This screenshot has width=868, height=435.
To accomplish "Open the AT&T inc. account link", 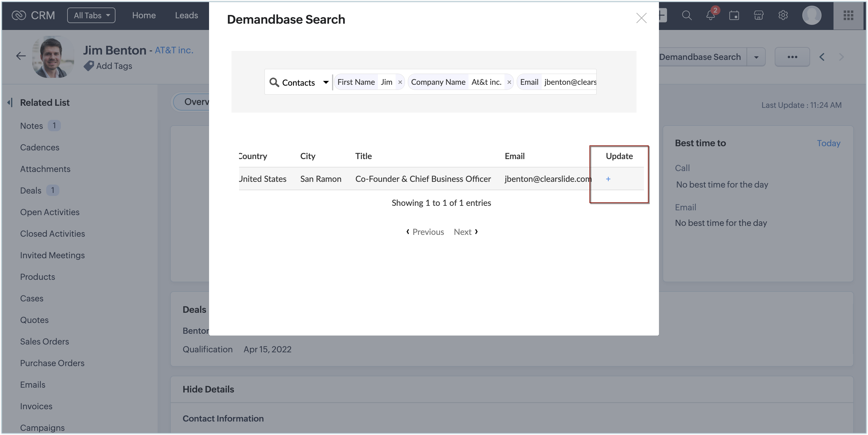I will 174,50.
